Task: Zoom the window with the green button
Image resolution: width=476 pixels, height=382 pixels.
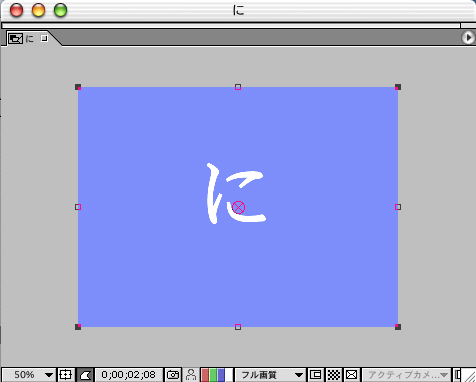Action: pos(60,10)
